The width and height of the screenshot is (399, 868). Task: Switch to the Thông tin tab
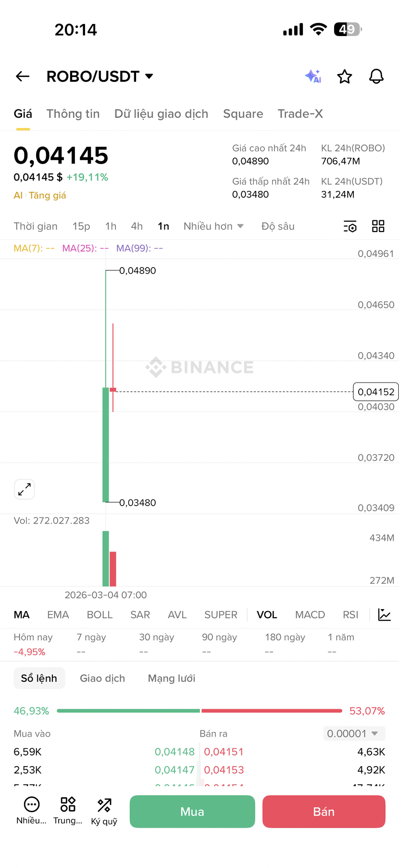pyautogui.click(x=73, y=114)
